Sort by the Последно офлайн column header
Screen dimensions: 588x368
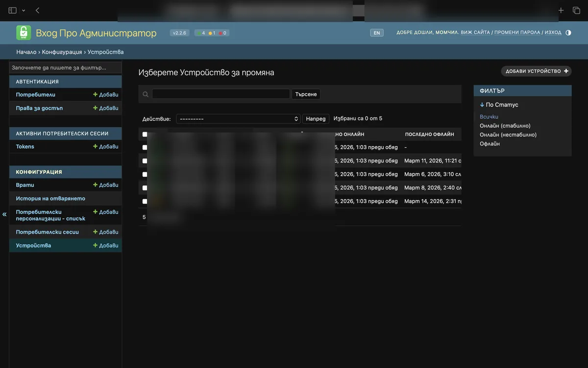[430, 134]
